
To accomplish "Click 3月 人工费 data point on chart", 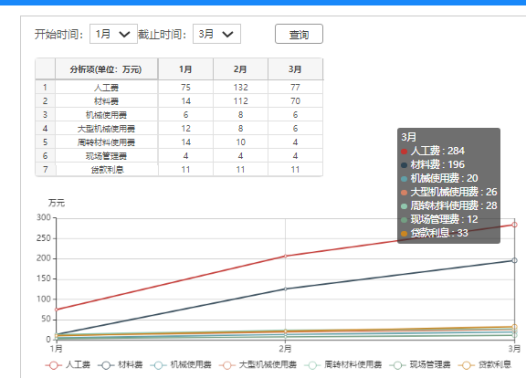I will click(x=514, y=225).
